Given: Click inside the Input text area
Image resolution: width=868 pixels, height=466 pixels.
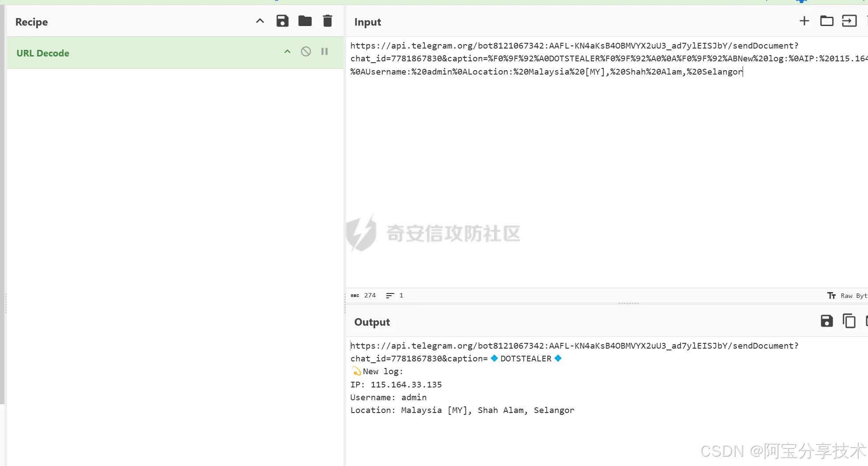Looking at the screenshot, I should point(607,162).
